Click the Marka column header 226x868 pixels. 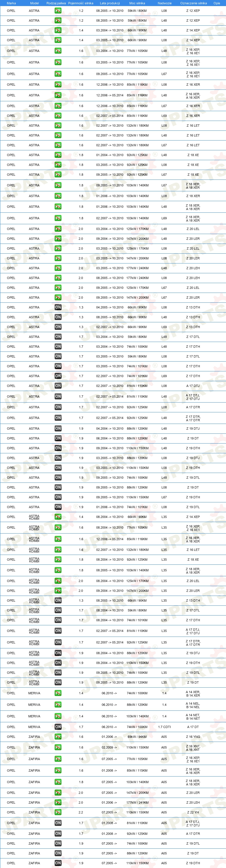click(x=11, y=3)
